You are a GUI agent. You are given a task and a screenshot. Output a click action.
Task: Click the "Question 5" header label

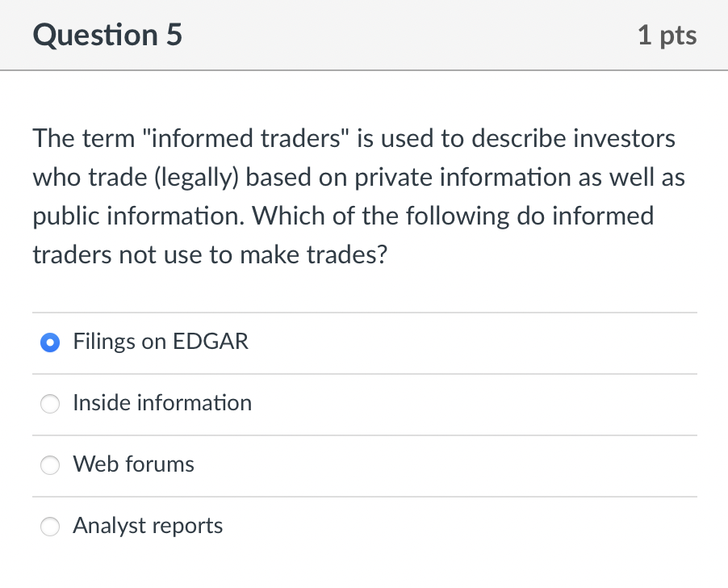tap(106, 35)
